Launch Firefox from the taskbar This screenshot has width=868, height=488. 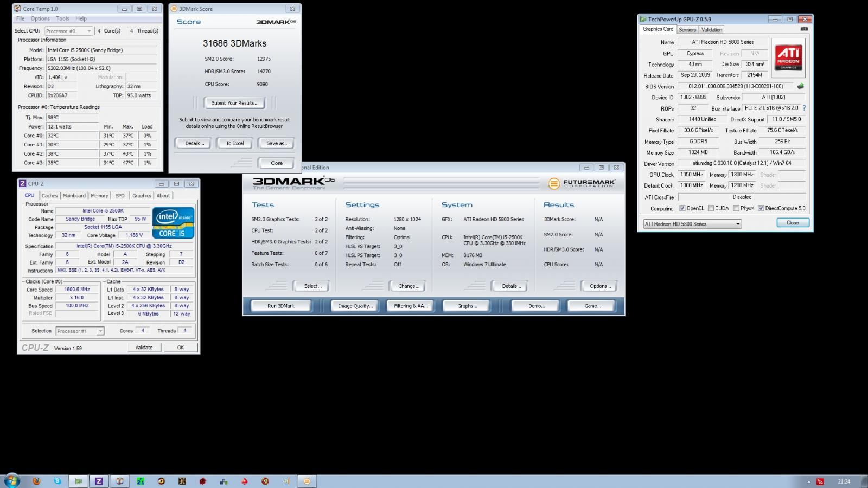click(x=36, y=481)
